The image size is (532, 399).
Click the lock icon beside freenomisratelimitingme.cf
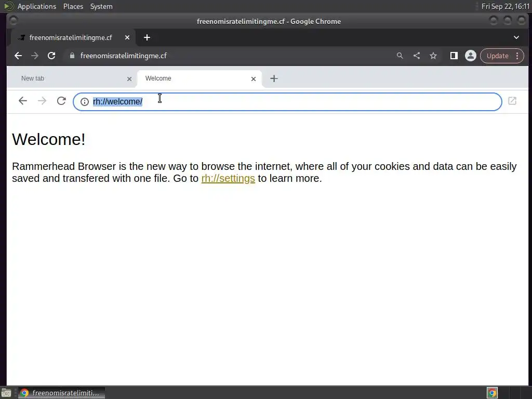72,56
